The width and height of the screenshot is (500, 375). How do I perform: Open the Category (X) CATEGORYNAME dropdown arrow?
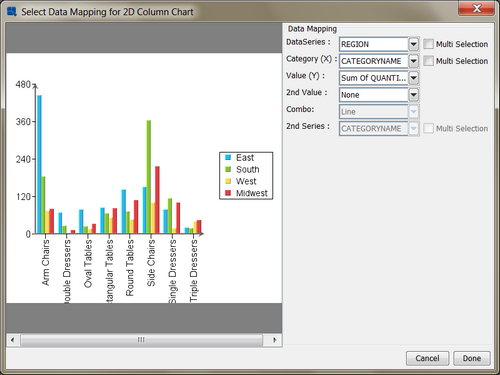pos(413,61)
